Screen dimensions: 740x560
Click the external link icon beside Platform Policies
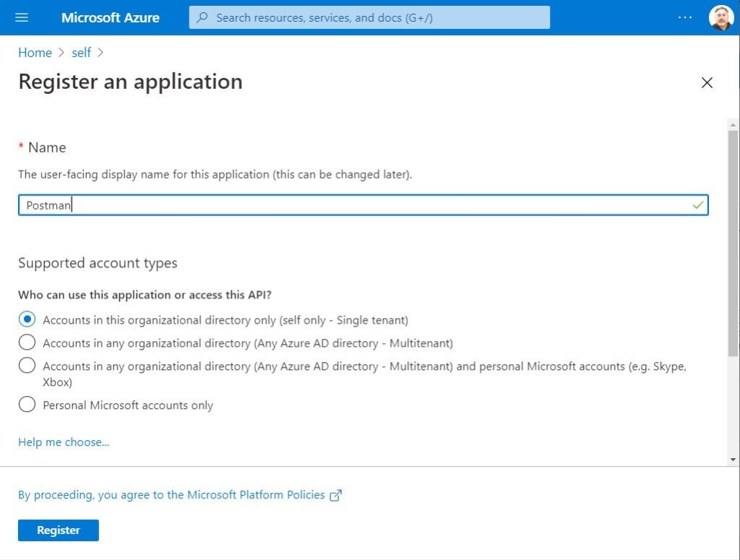point(335,495)
